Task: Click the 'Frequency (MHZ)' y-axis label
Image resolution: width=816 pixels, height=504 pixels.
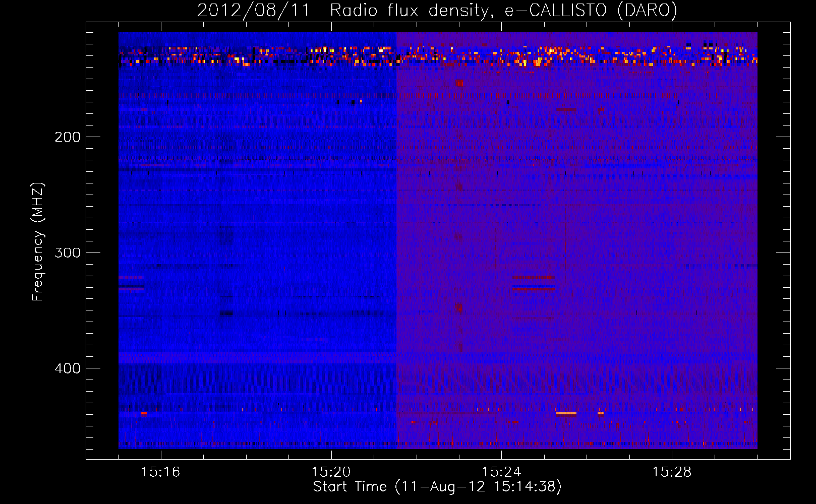Action: [x=38, y=242]
